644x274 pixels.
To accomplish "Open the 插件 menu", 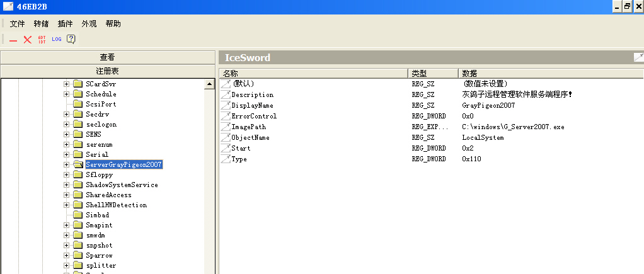I will click(65, 24).
